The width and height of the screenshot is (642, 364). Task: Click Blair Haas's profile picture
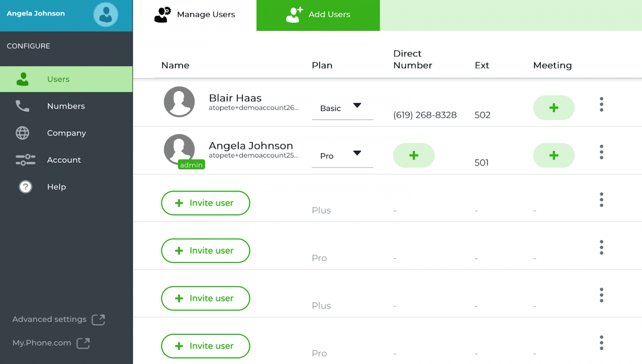tap(179, 101)
